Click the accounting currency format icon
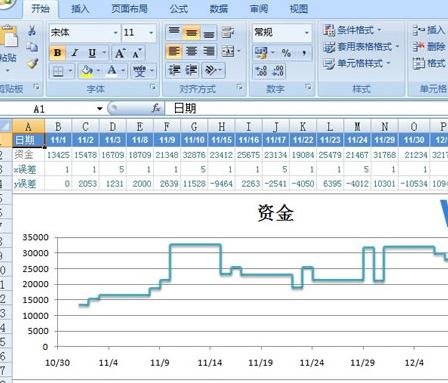This screenshot has height=383, width=448. (261, 53)
